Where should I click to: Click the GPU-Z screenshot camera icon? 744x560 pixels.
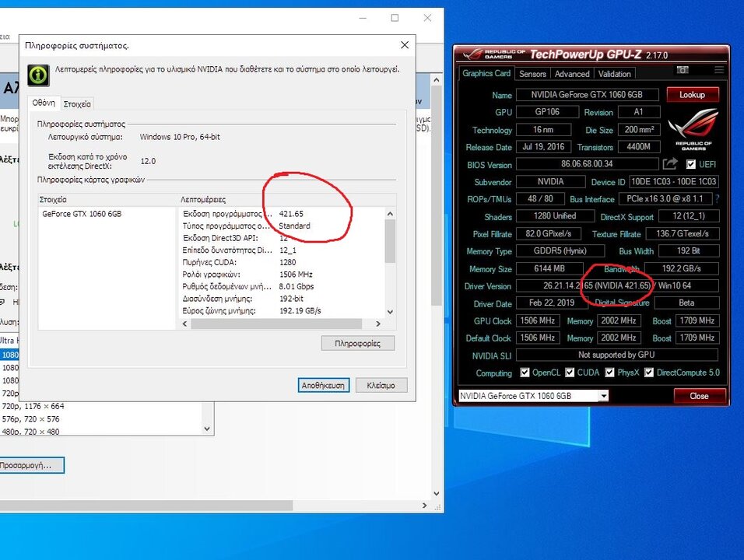point(683,70)
